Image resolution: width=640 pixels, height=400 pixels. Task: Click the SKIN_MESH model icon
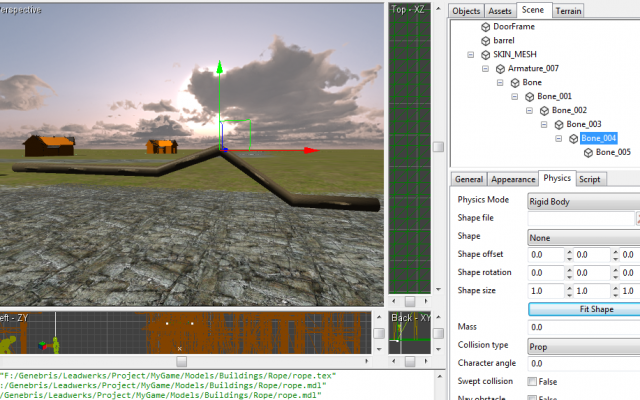[486, 54]
